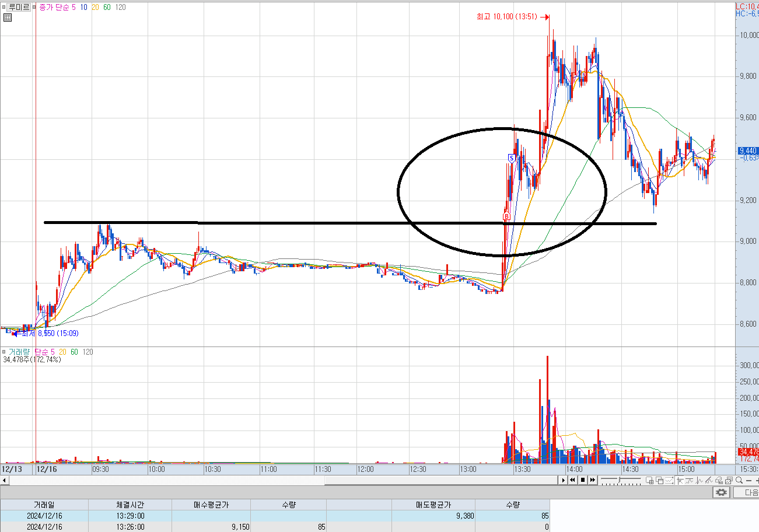Select the zigzag line chart tool icon
This screenshot has width=759, height=532.
pyautogui.click(x=699, y=480)
